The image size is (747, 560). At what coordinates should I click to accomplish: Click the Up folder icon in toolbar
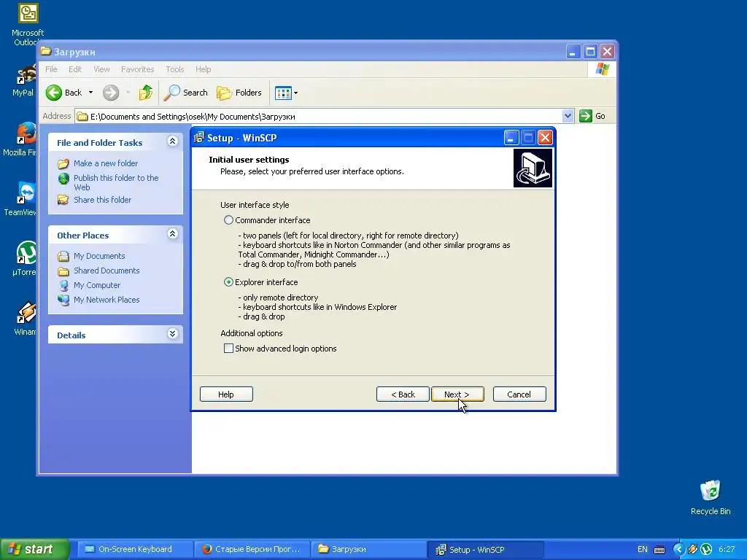[x=146, y=93]
